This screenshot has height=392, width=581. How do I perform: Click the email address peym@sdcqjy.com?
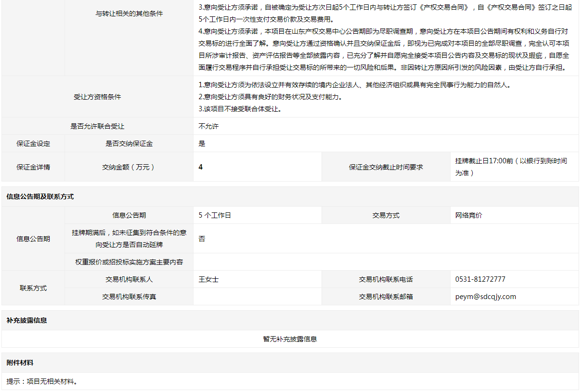click(485, 297)
